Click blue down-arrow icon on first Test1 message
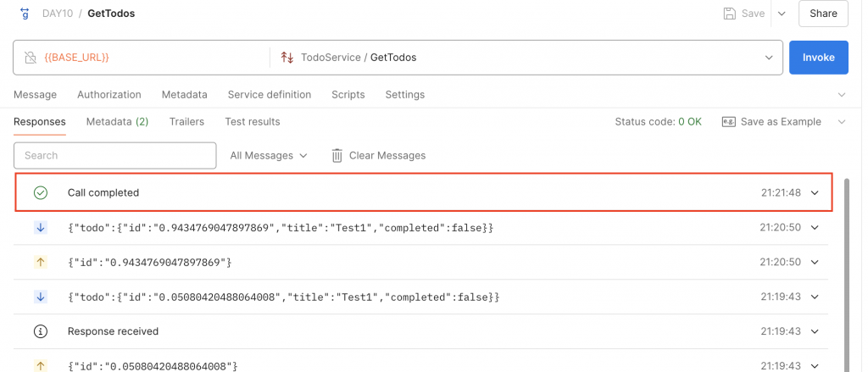 (40, 227)
